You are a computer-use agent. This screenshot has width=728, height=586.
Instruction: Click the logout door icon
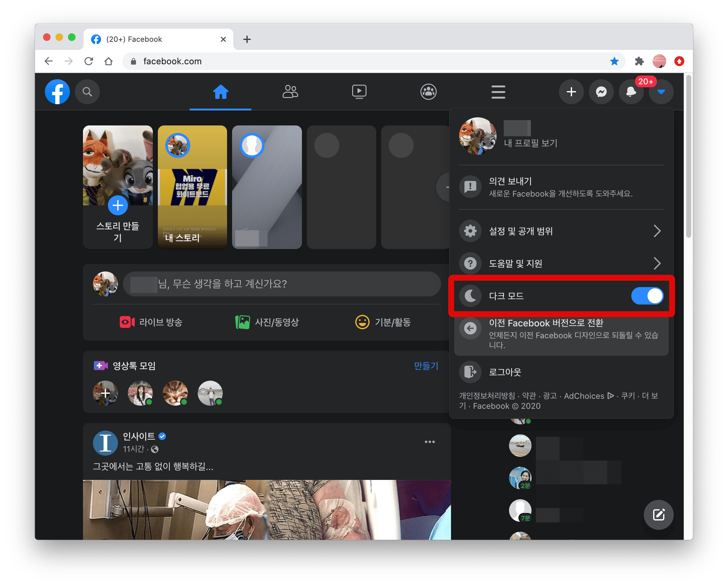click(x=470, y=372)
